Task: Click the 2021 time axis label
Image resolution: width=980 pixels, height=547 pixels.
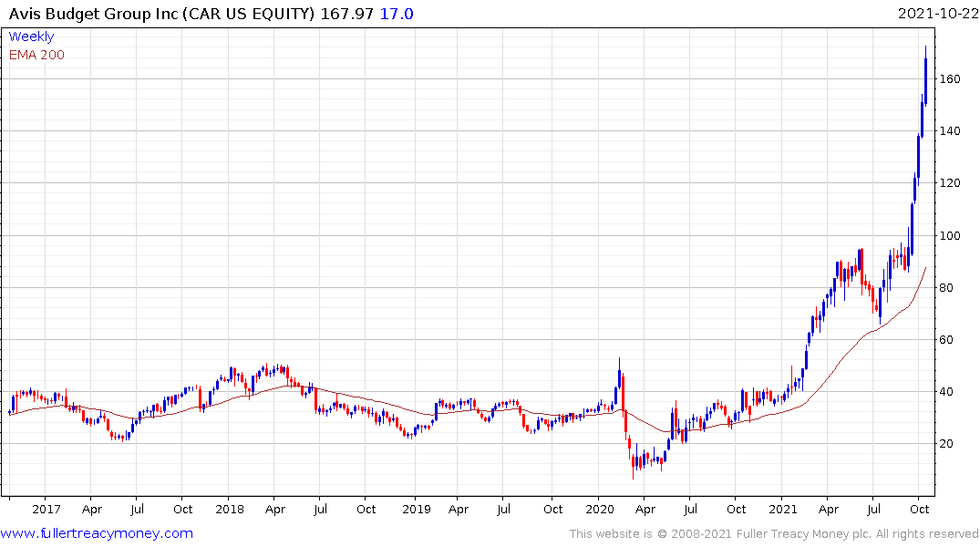Action: point(783,509)
